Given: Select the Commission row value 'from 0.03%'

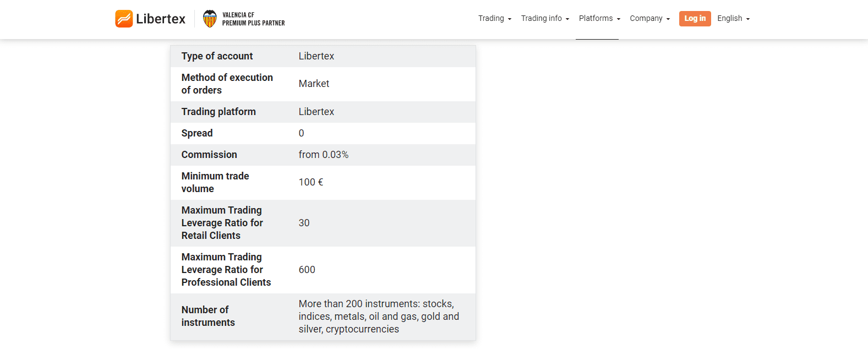Looking at the screenshot, I should (x=324, y=155).
